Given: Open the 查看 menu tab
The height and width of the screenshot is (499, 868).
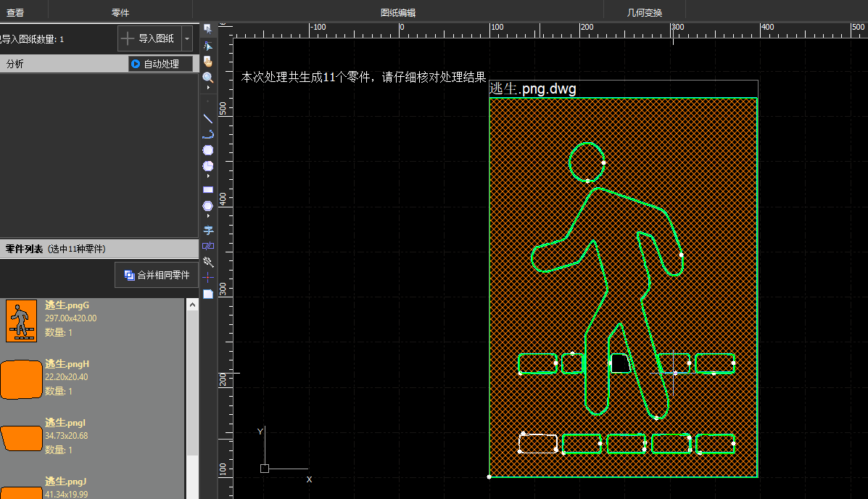Looking at the screenshot, I should point(15,12).
